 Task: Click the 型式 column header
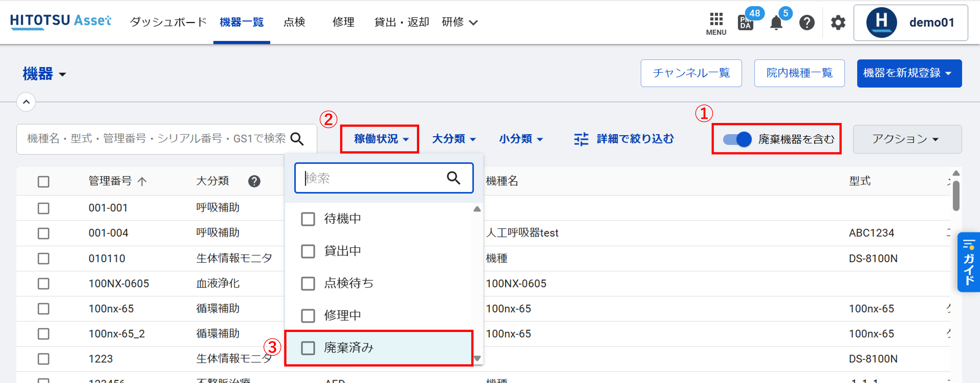pos(860,181)
